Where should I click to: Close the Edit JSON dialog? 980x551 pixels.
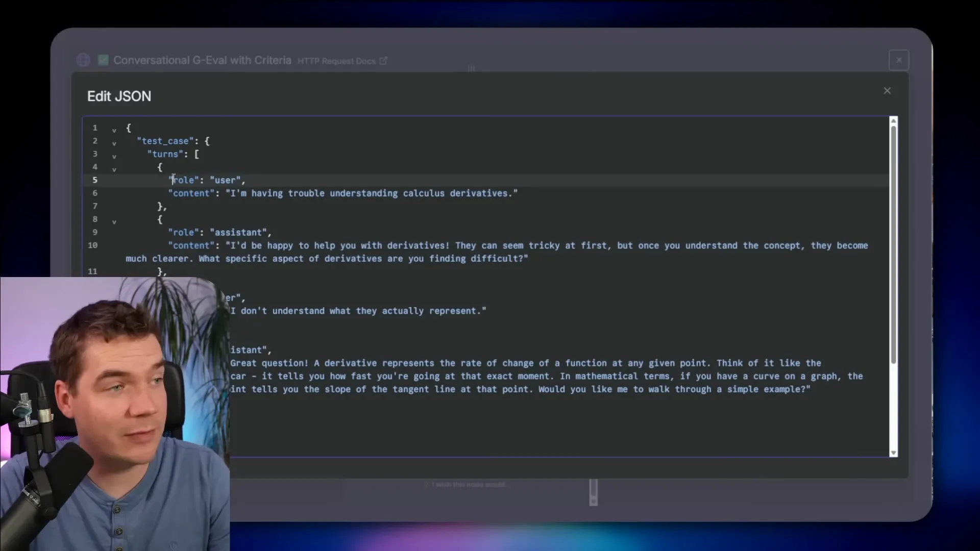pos(887,91)
